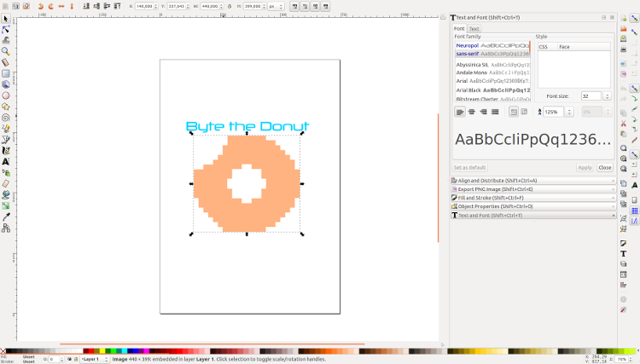
Task: Select the 3D Box tool
Action: click(6, 84)
